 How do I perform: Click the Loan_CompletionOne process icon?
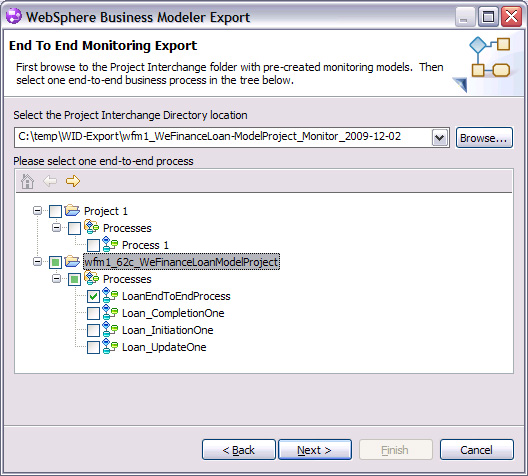(x=110, y=312)
